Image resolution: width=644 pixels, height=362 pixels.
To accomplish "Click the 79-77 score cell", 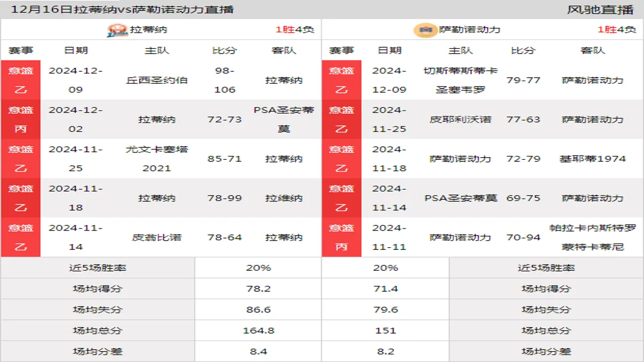I will [523, 80].
